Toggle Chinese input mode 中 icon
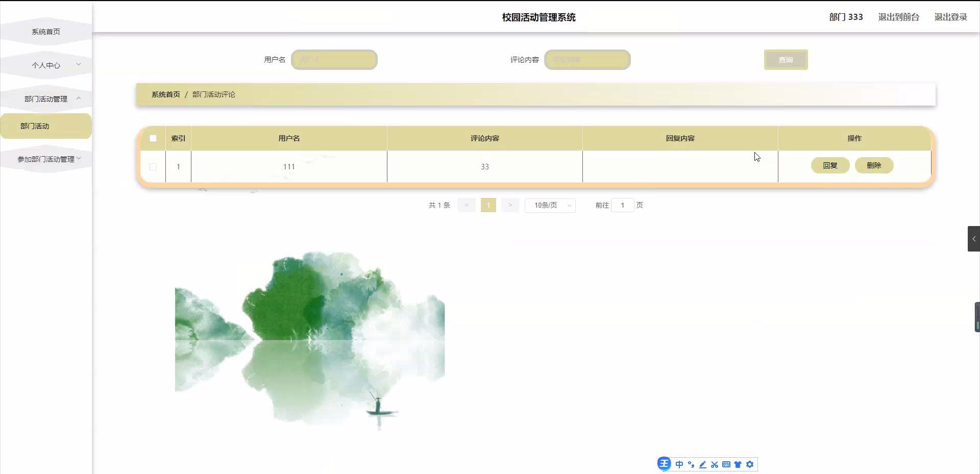Viewport: 980px width, 474px height. (x=679, y=464)
